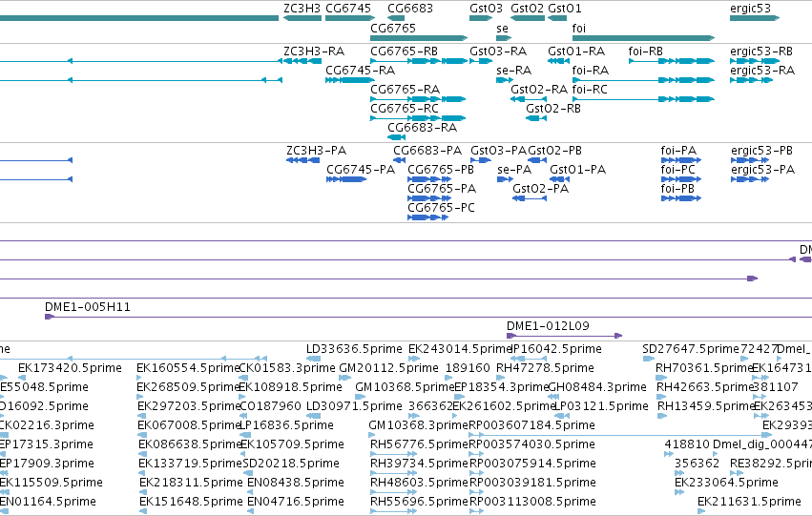Select the EN04716.5prime EST

click(251, 511)
